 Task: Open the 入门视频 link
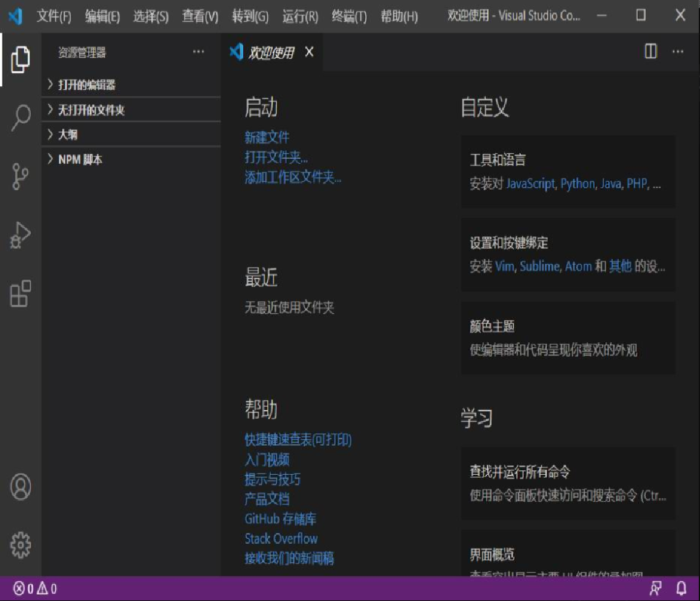(x=267, y=459)
